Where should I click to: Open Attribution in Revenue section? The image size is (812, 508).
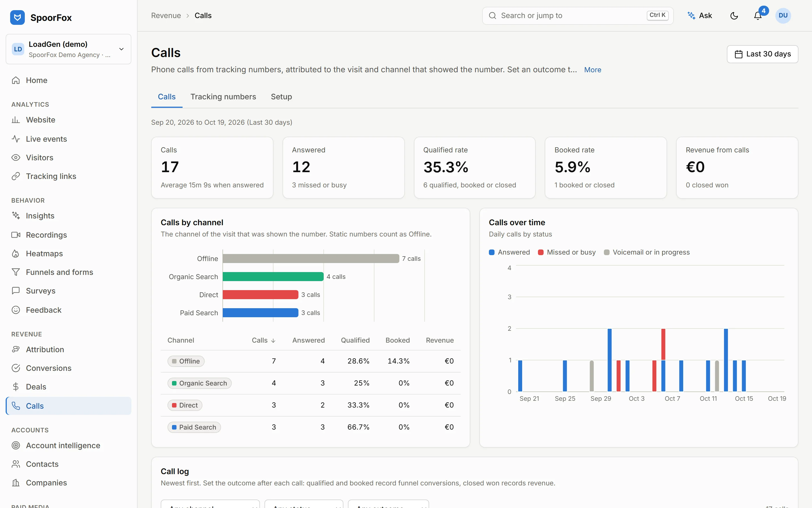pos(69,349)
